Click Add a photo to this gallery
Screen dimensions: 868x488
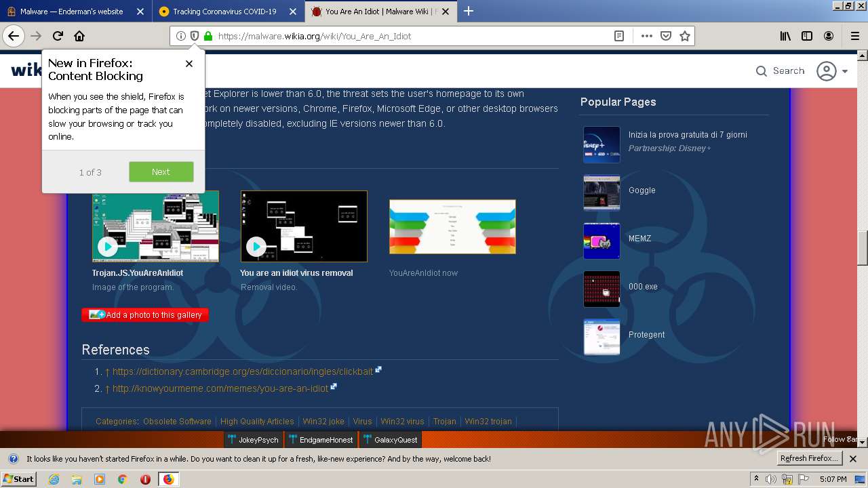click(145, 314)
